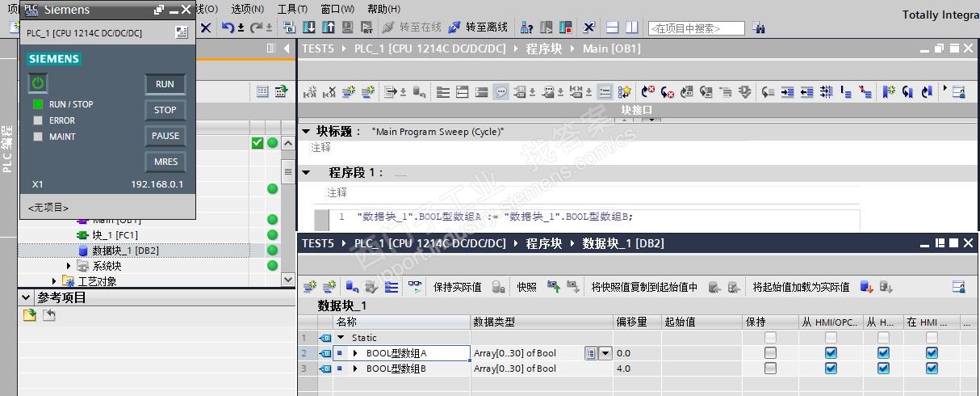Click the undo arrow icon
Image resolution: width=980 pixels, height=396 pixels.
point(228,27)
